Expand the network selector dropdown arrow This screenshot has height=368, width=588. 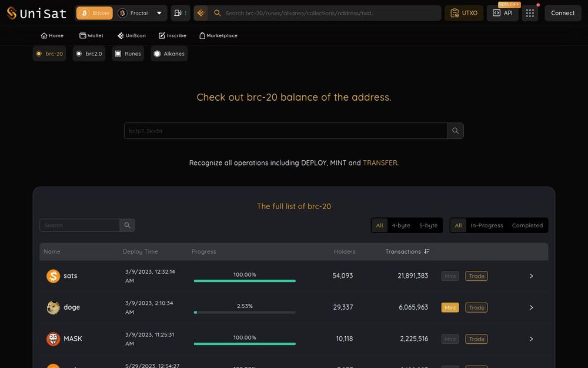tap(159, 13)
